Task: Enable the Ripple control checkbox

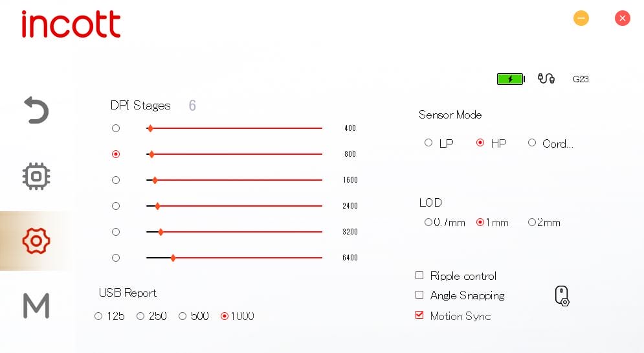Action: click(x=419, y=276)
